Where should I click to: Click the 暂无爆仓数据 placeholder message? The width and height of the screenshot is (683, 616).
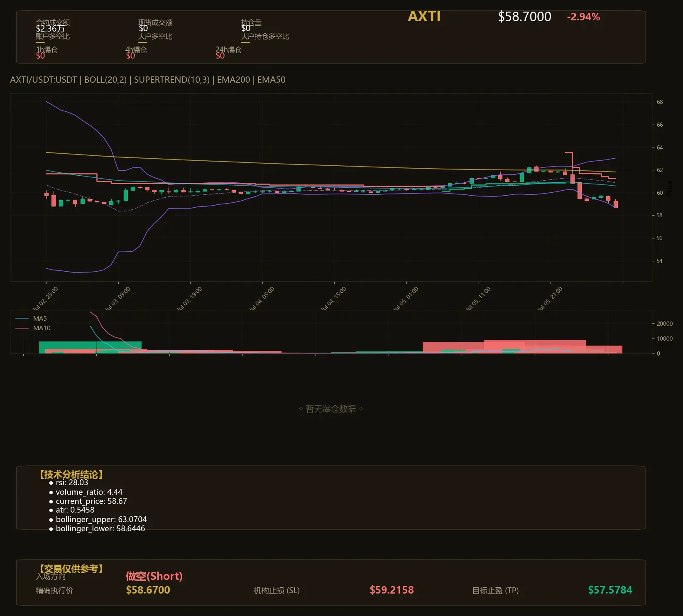click(331, 409)
